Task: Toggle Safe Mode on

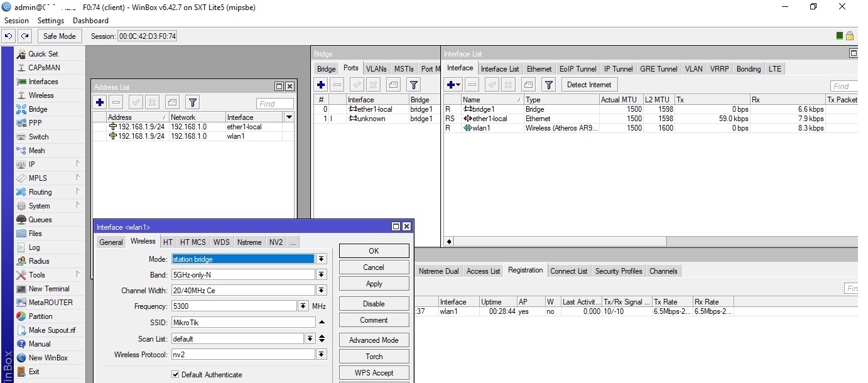Action: click(x=59, y=36)
